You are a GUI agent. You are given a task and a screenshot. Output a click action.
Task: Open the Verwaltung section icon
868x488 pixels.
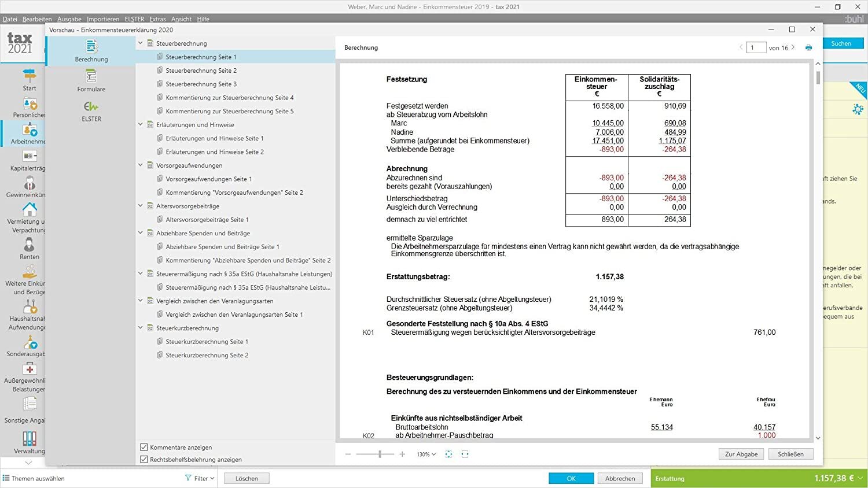[x=30, y=438]
